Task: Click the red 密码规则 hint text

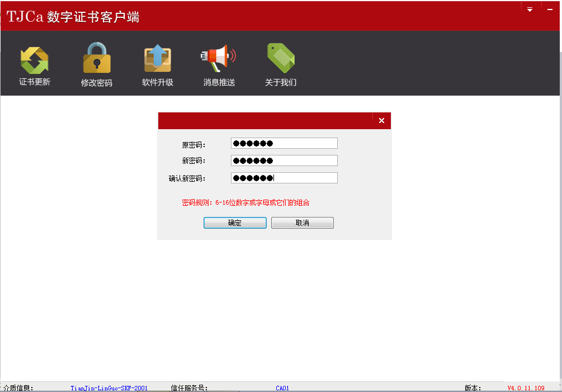Action: [x=245, y=202]
